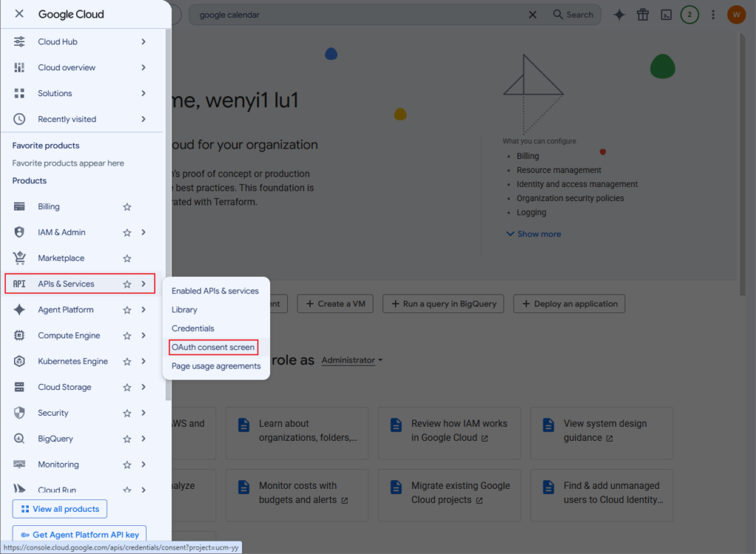Viewport: 756px width, 554px height.
Task: Open the account avatar W
Action: click(x=736, y=15)
